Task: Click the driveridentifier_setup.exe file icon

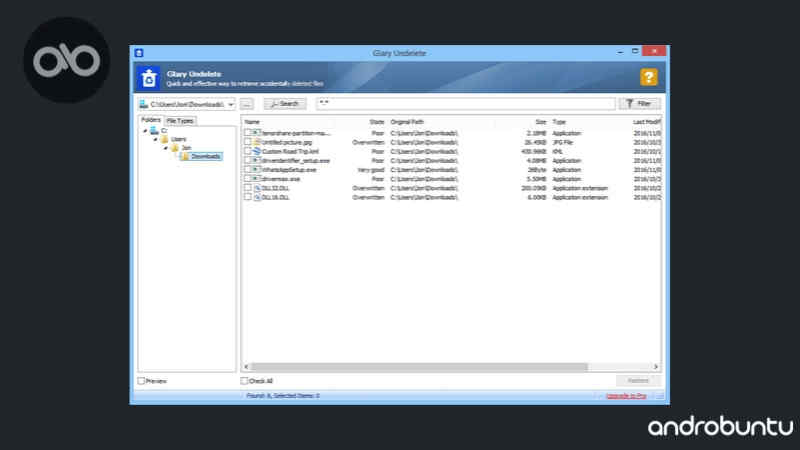Action: coord(257,161)
